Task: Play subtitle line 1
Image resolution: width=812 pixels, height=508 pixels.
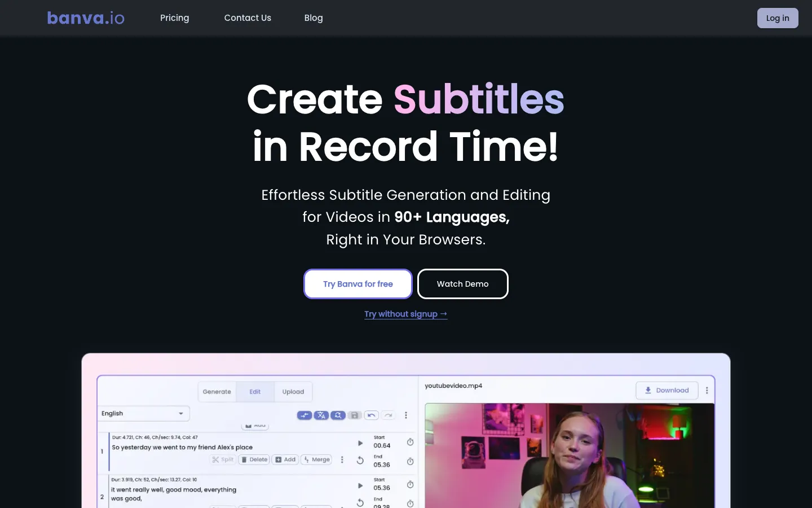Action: tap(360, 443)
